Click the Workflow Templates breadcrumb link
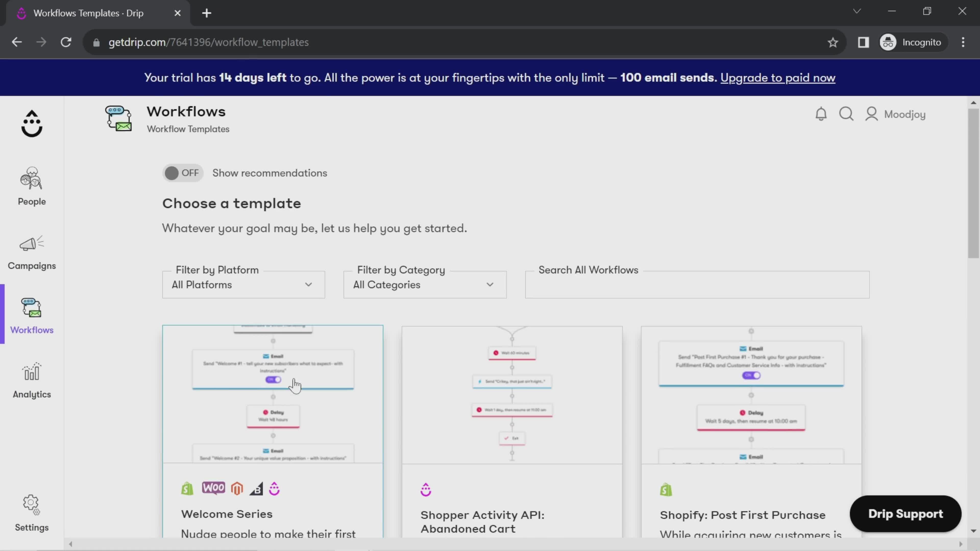The image size is (980, 551). pyautogui.click(x=188, y=129)
